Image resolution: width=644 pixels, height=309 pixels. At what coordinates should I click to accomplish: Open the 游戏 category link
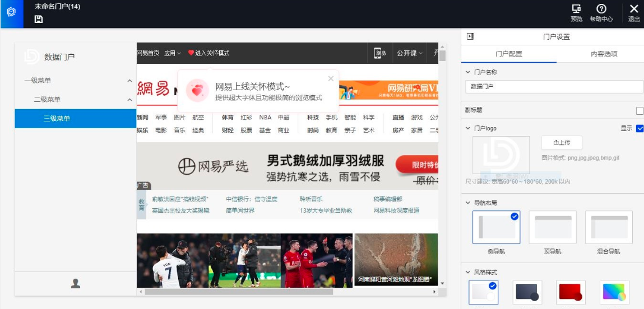(417, 118)
